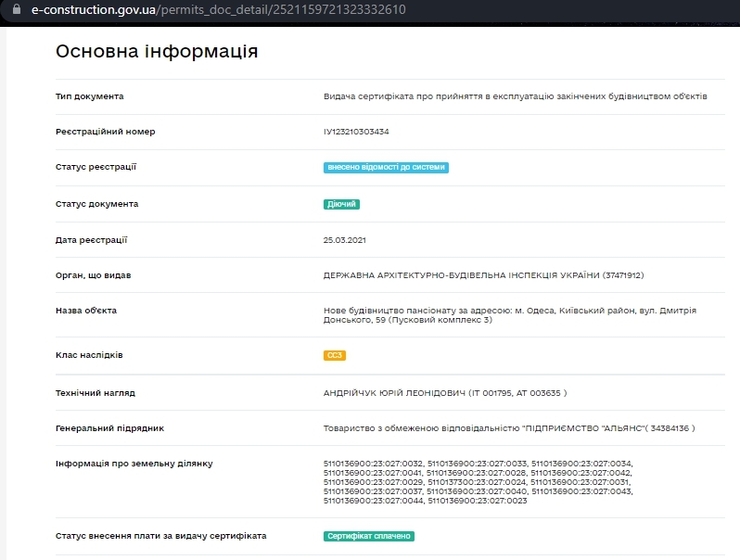Click the 'Орган, що видав' label
Screen dimensions: 740x560
[x=94, y=275]
